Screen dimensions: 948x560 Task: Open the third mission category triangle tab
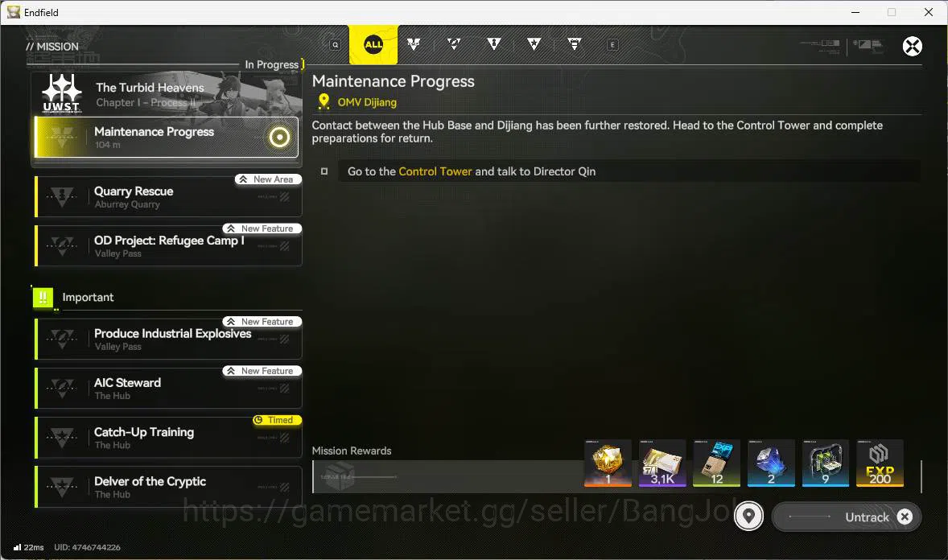coord(453,44)
